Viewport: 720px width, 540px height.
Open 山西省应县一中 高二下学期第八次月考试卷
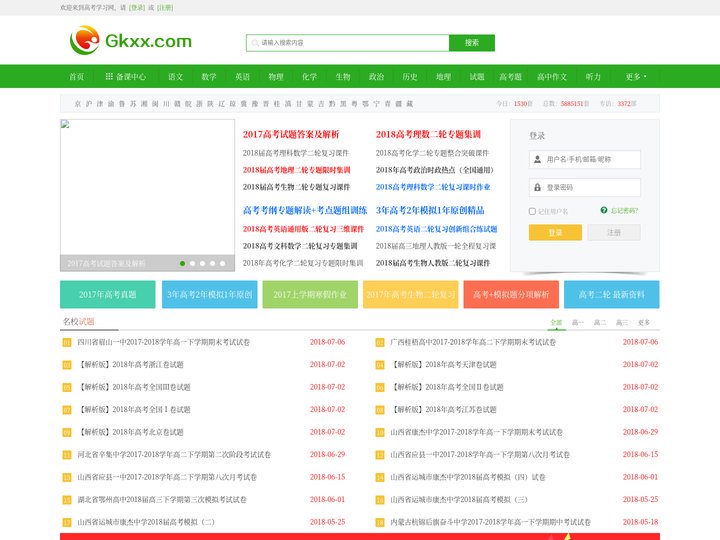tap(167, 477)
